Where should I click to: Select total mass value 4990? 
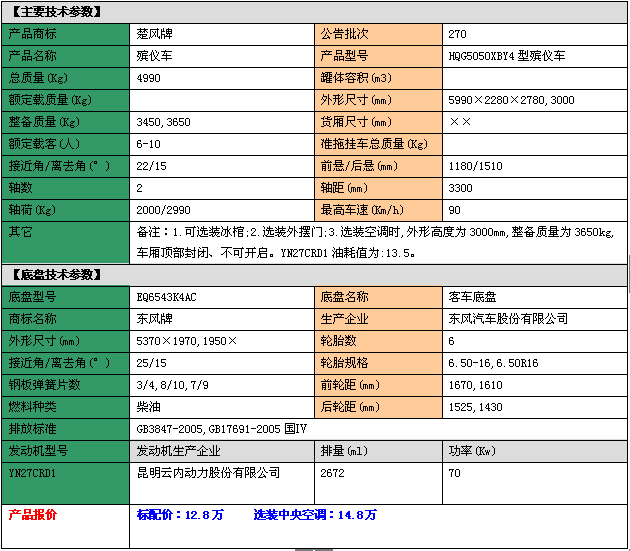tap(148, 78)
